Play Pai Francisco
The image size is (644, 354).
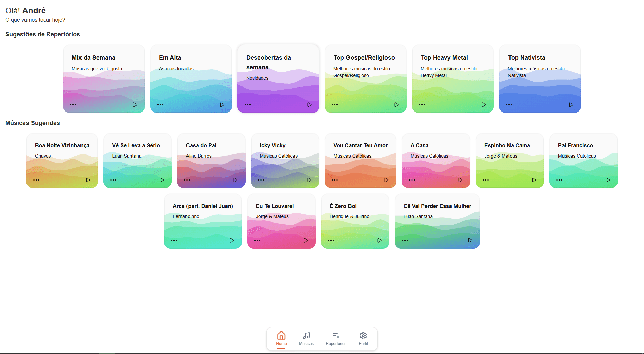(x=607, y=180)
